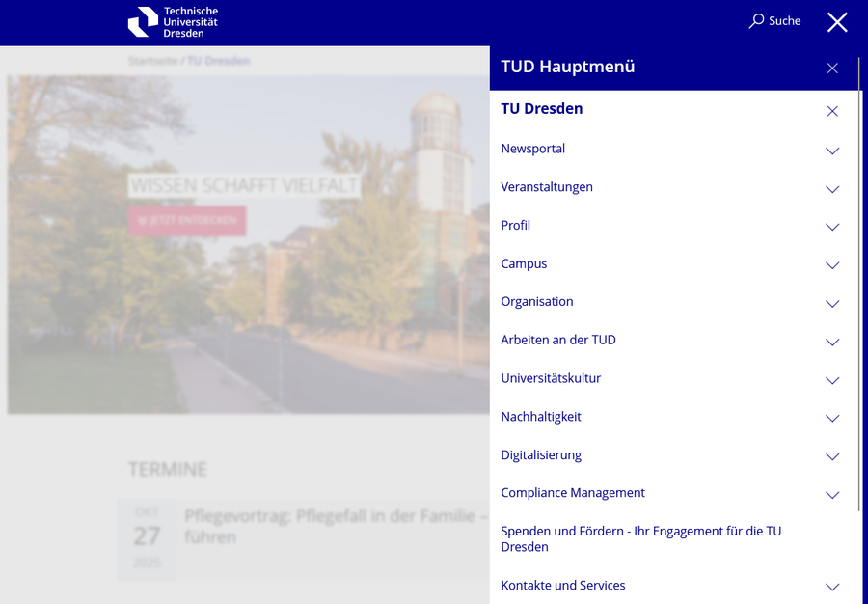Collapse the TU Dresden section
Screen dimensions: 868x604
tap(832, 111)
